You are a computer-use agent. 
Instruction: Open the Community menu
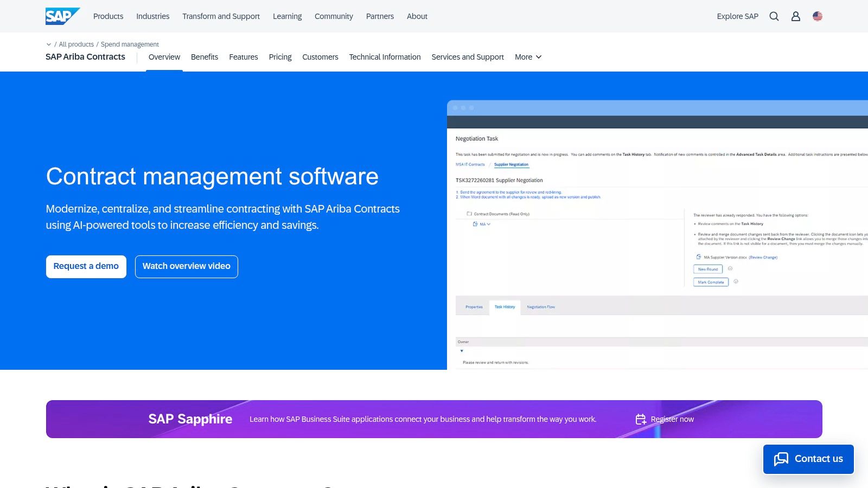click(x=334, y=16)
